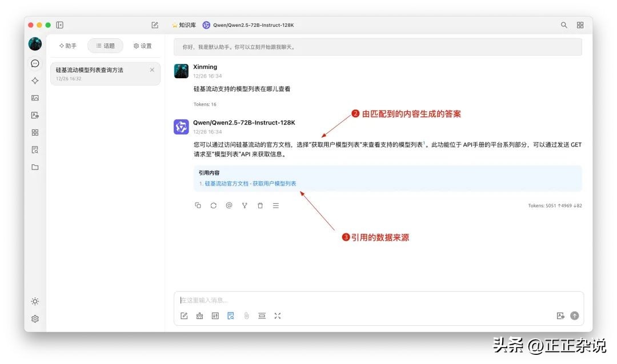Open the grid layout icon at top right
The width and height of the screenshot is (617, 364).
[580, 25]
